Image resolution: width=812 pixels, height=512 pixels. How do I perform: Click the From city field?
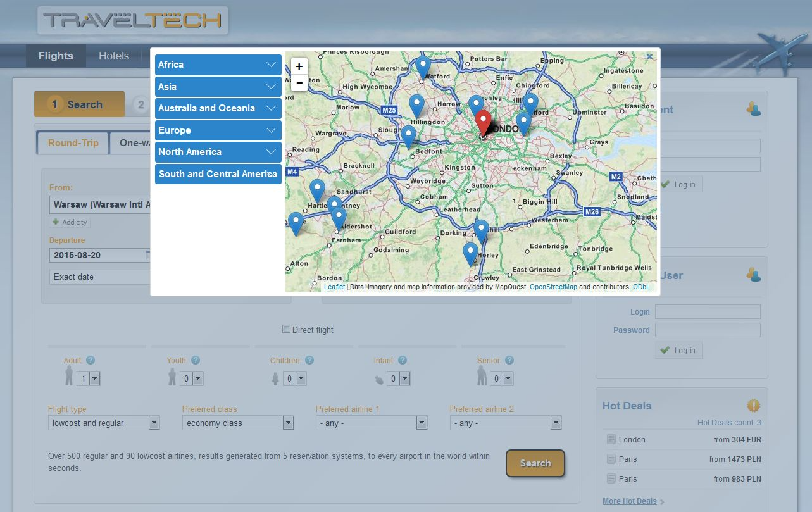[x=99, y=204]
